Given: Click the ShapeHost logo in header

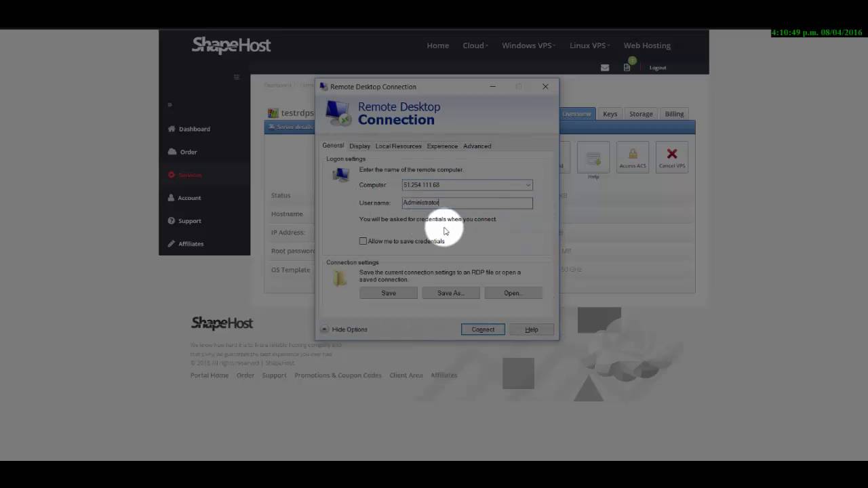Looking at the screenshot, I should (231, 45).
